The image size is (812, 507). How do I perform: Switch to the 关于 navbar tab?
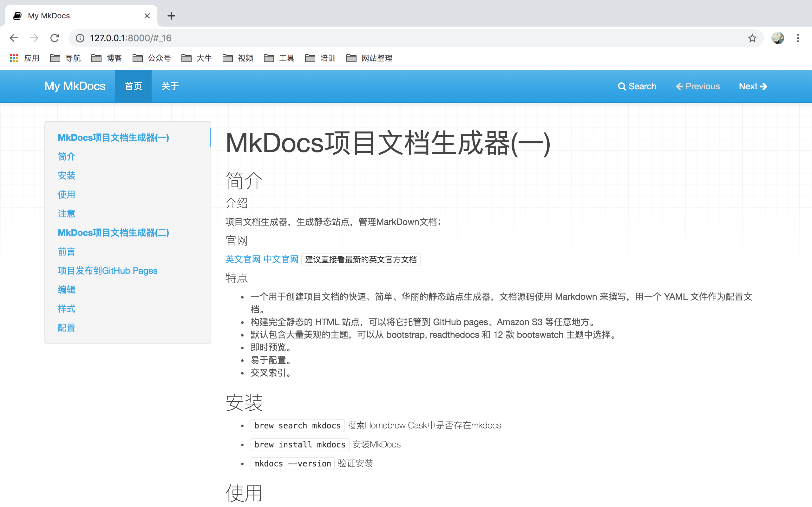[170, 86]
